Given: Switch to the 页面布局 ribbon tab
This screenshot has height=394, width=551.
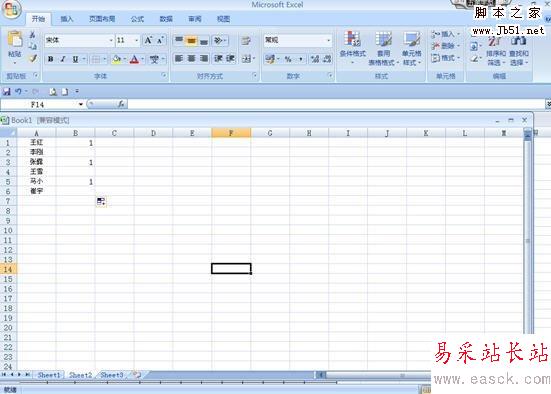Looking at the screenshot, I should [102, 19].
